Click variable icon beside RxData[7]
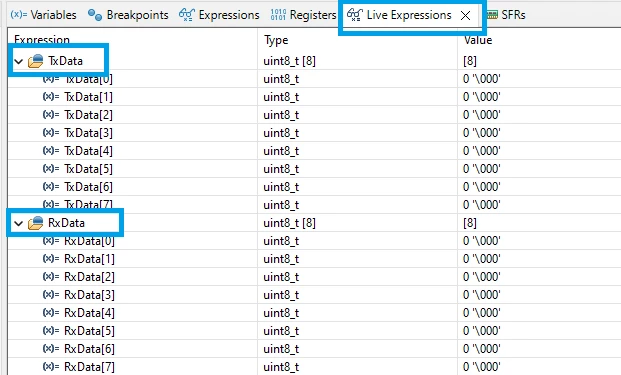The width and height of the screenshot is (621, 375). (51, 366)
